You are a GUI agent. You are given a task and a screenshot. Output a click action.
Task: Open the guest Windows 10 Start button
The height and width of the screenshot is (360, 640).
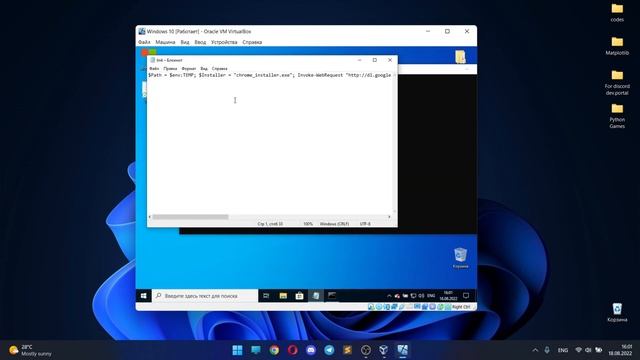tap(144, 296)
